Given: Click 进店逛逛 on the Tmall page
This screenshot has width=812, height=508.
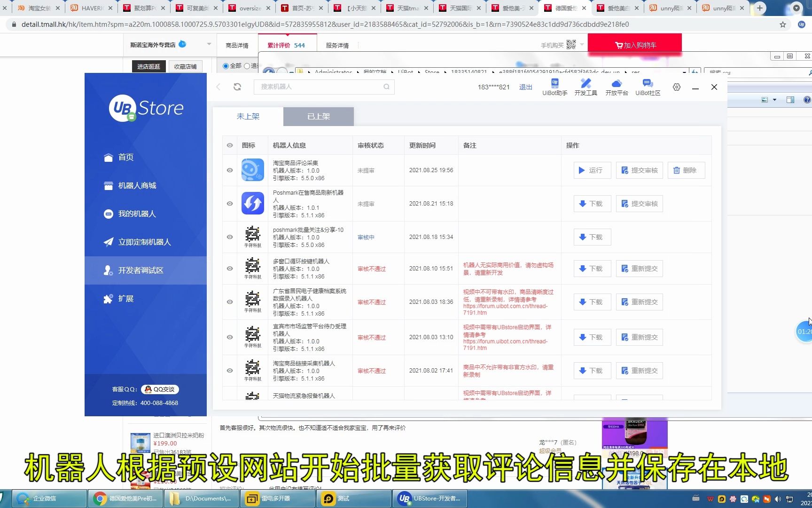Looking at the screenshot, I should click(148, 66).
